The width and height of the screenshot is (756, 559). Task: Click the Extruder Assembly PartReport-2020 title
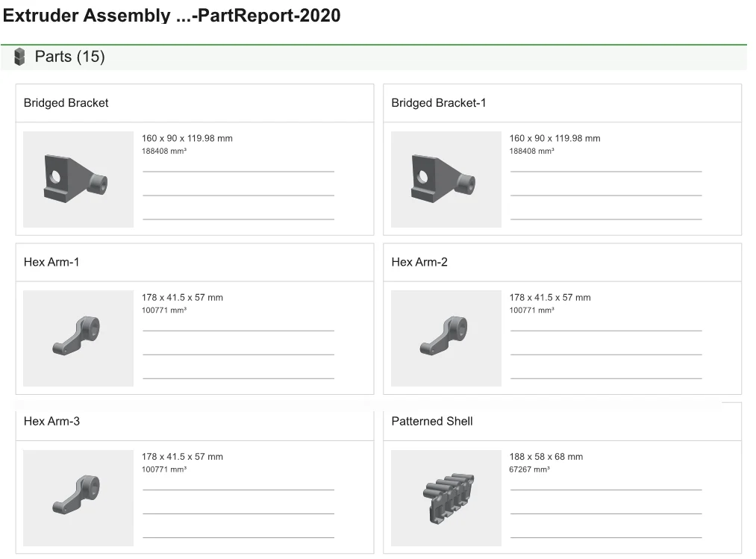(x=172, y=16)
